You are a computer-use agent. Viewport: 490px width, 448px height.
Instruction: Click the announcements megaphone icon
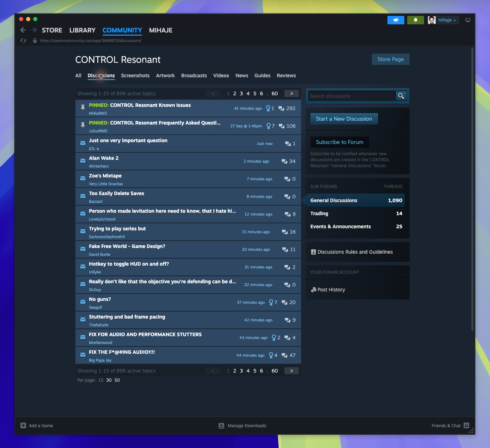(x=396, y=20)
